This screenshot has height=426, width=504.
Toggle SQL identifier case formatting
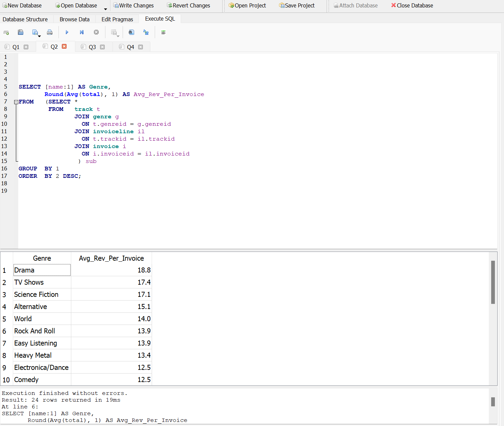[x=146, y=32]
